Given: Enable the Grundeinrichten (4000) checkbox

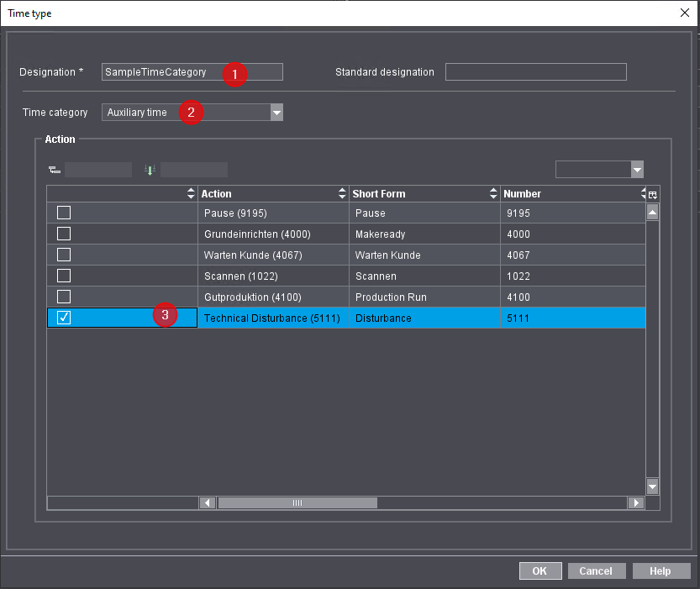Looking at the screenshot, I should [x=63, y=234].
